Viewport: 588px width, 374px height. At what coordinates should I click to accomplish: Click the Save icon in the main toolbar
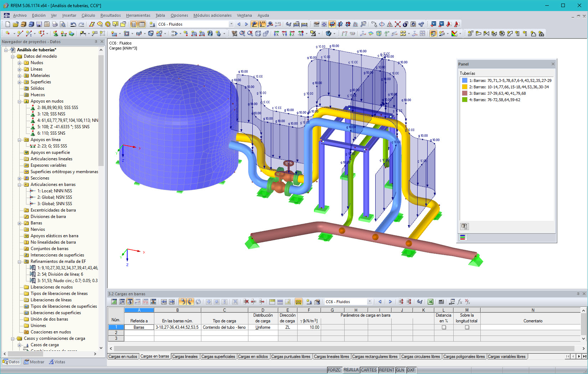pyautogui.click(x=39, y=24)
